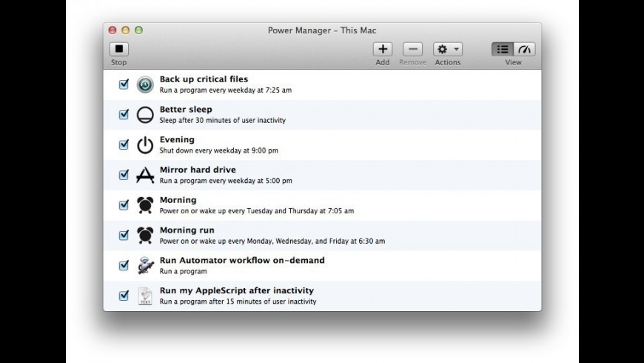The width and height of the screenshot is (644, 363).
Task: Select the Mirror hard drive event title
Action: (x=198, y=170)
